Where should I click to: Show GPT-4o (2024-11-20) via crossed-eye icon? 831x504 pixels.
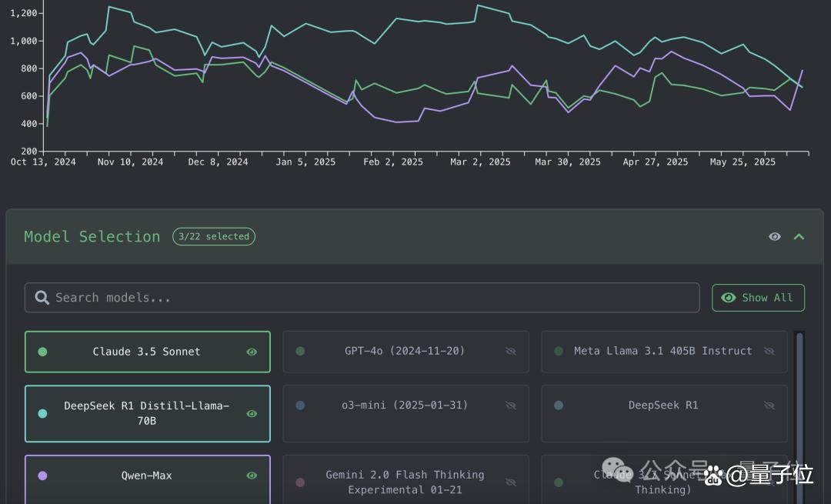click(510, 352)
